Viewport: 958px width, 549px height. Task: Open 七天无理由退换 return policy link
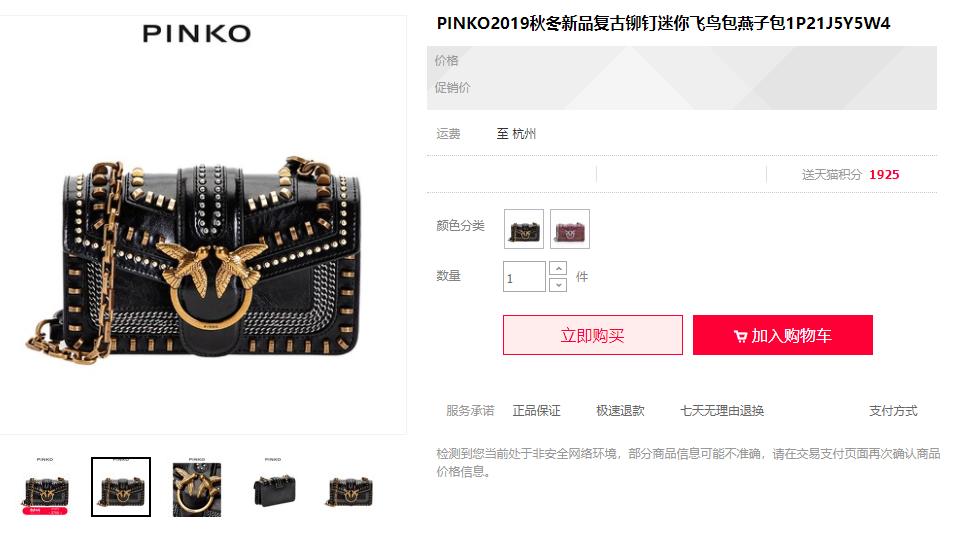(722, 410)
